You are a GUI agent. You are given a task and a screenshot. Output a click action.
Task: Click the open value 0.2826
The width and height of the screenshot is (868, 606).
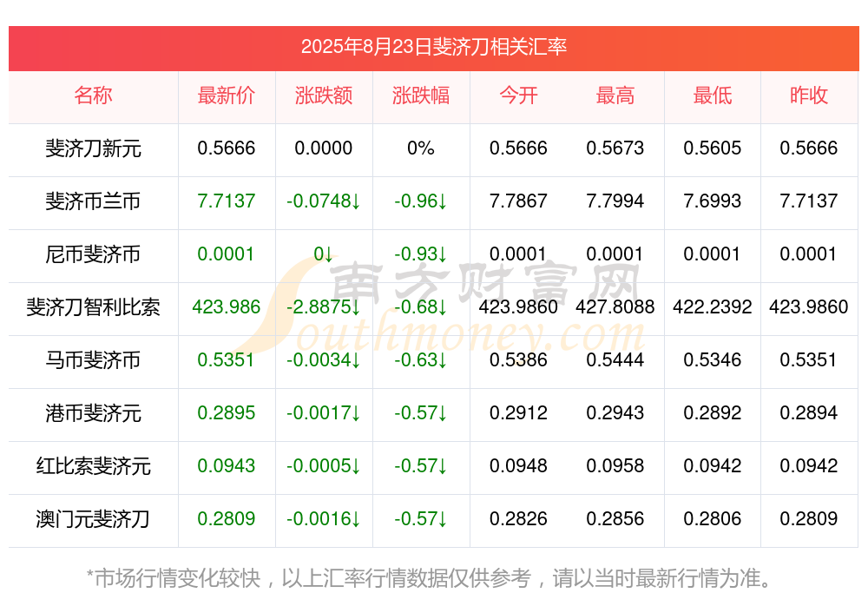tap(518, 519)
